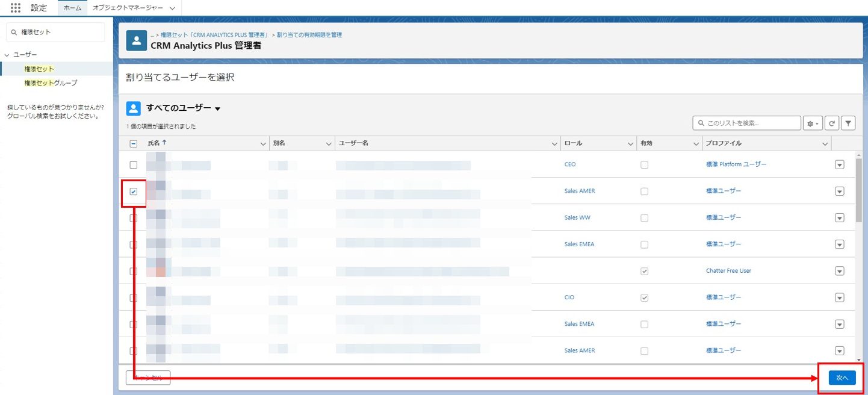Open the CEO role link
Viewport: 868px width, 395px height.
[x=570, y=164]
